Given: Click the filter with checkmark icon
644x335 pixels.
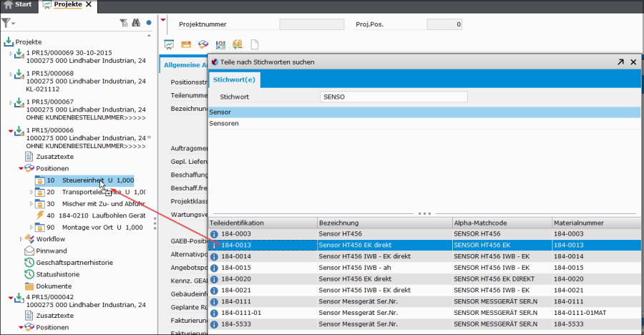Looking at the screenshot, I should coord(123,23).
